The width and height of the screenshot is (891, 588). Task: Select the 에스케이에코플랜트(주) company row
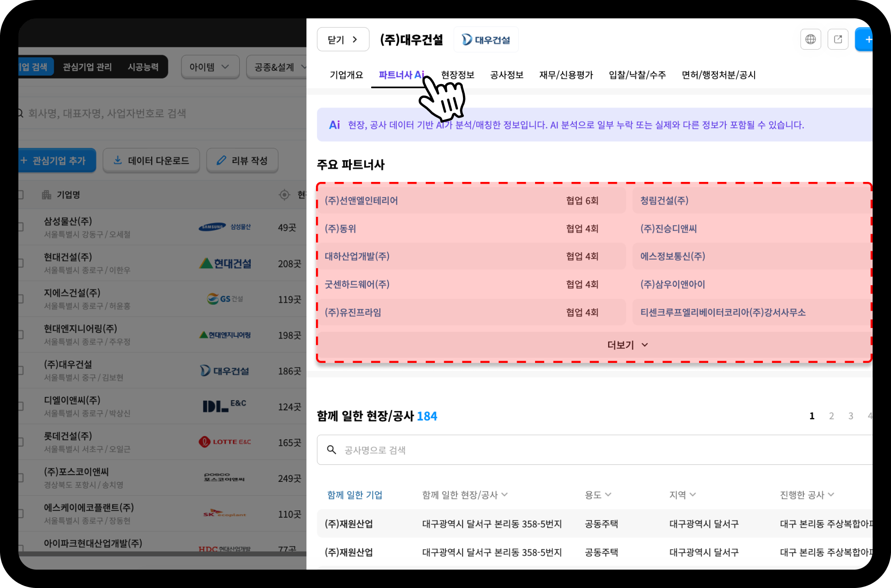pos(162,514)
